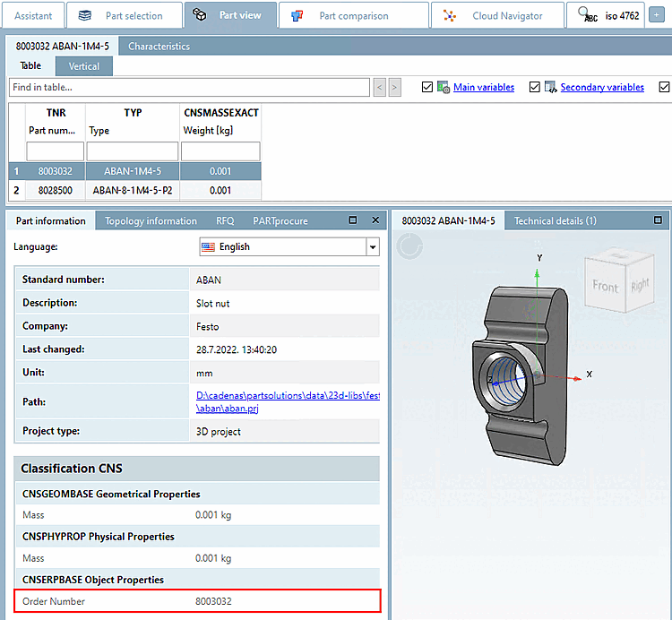Click the Find in table search field
The image size is (672, 620).
pyautogui.click(x=188, y=87)
